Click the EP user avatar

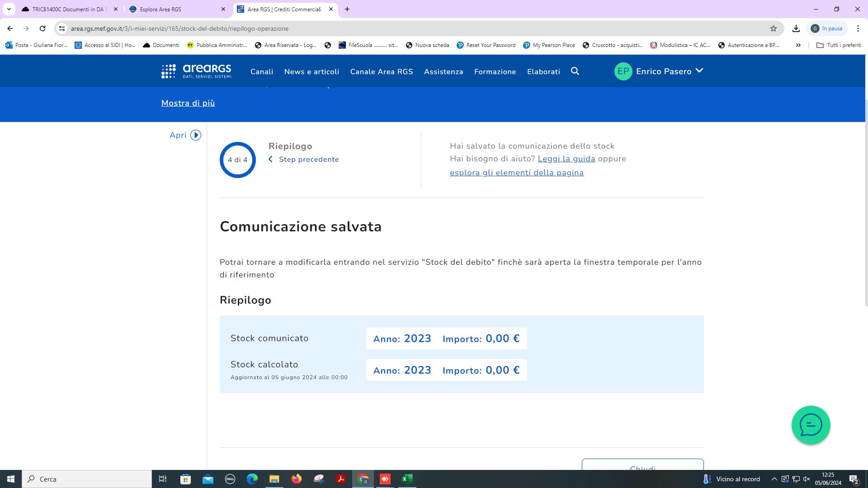(x=623, y=71)
